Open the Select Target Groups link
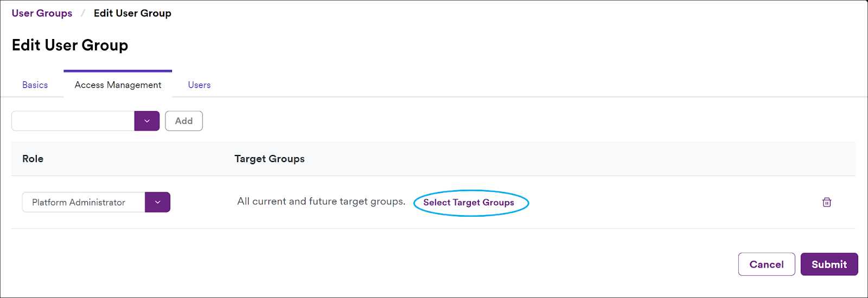This screenshot has width=868, height=298. (x=469, y=202)
